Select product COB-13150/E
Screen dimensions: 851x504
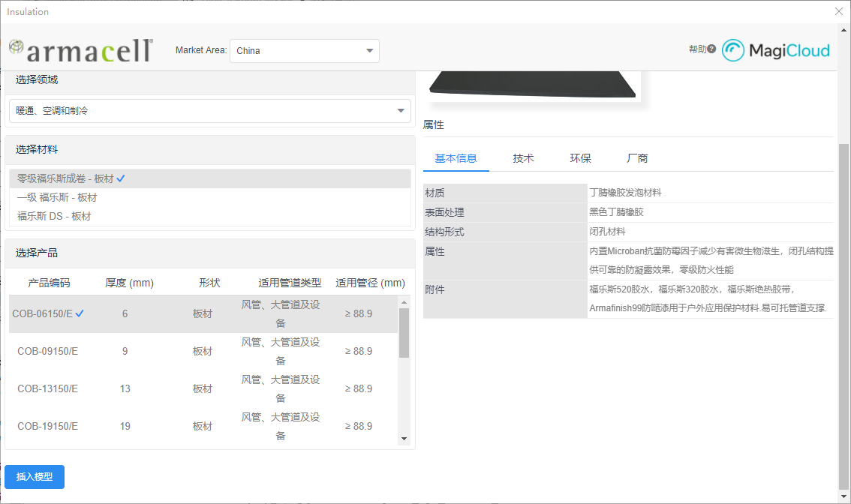203,388
